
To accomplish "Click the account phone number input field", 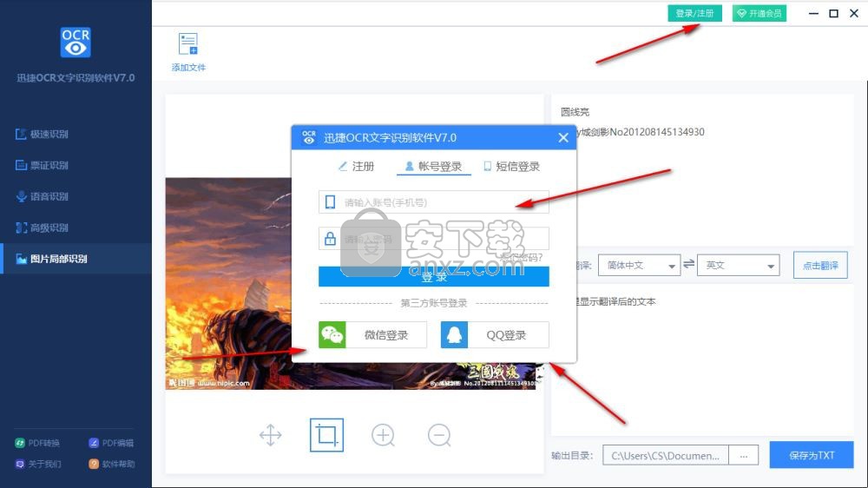I will (433, 202).
